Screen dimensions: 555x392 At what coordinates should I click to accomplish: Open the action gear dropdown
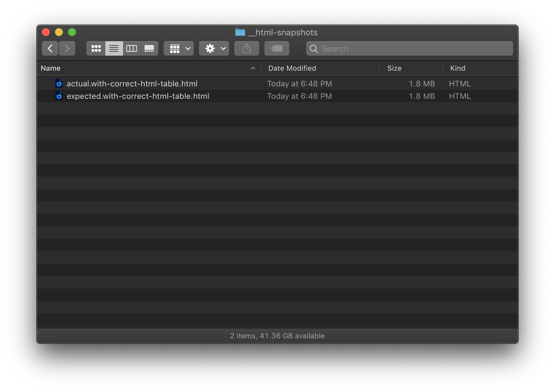coord(214,48)
